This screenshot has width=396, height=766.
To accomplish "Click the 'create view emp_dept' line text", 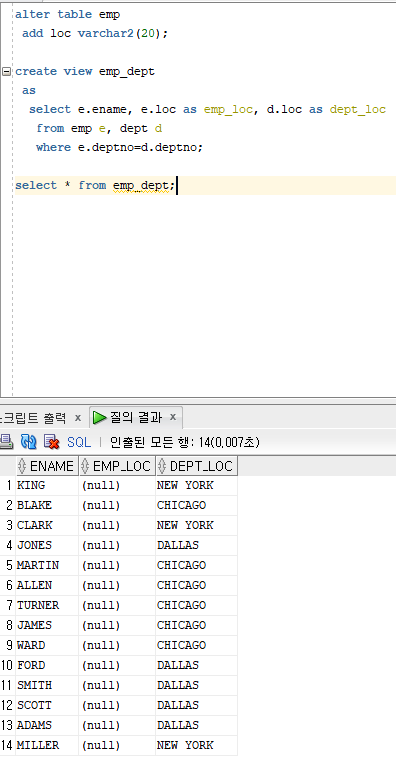I will (x=85, y=72).
